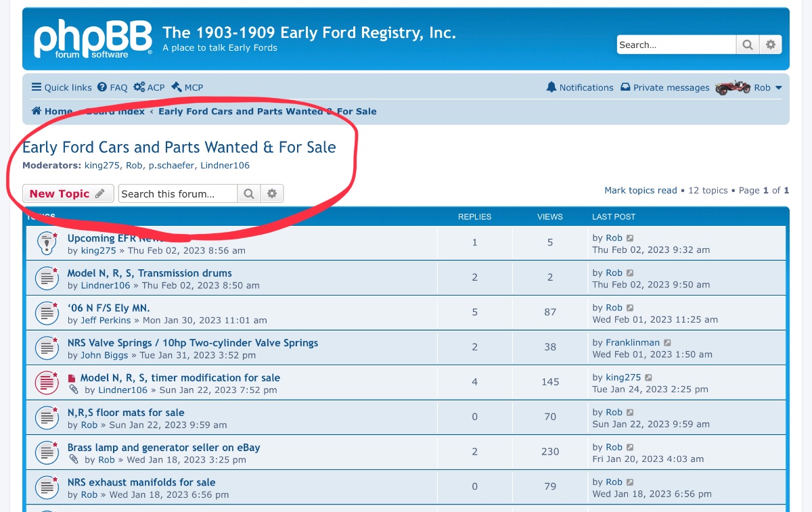
Task: Open the FAQ page
Action: 112,87
